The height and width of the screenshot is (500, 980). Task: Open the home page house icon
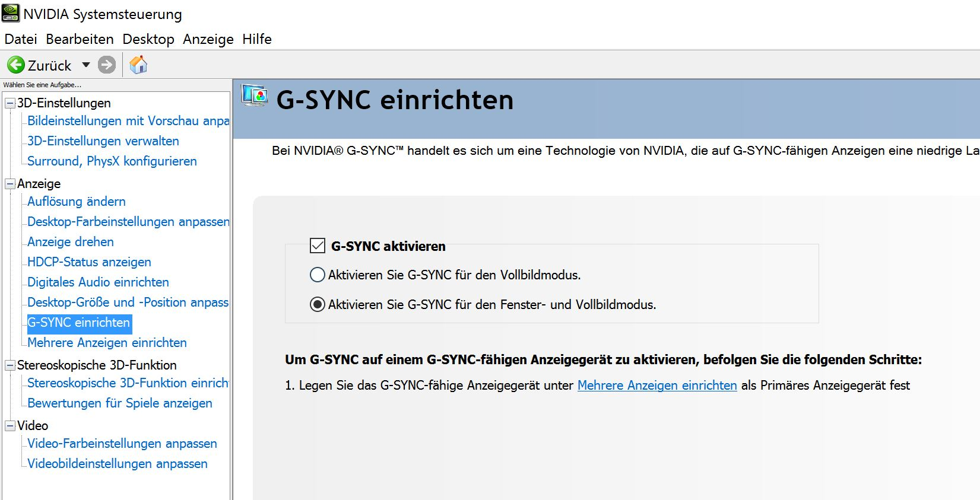coord(138,65)
